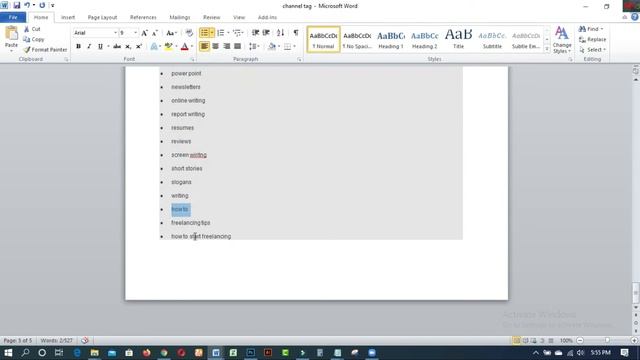Image resolution: width=640 pixels, height=360 pixels.
Task: Expand Paragraph dialog launcher
Action: (x=299, y=60)
